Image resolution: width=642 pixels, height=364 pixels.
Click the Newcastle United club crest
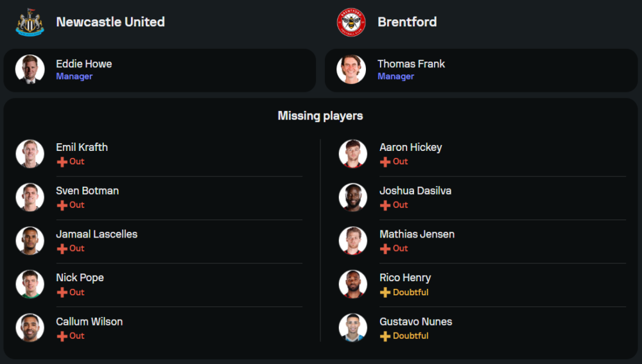30,22
